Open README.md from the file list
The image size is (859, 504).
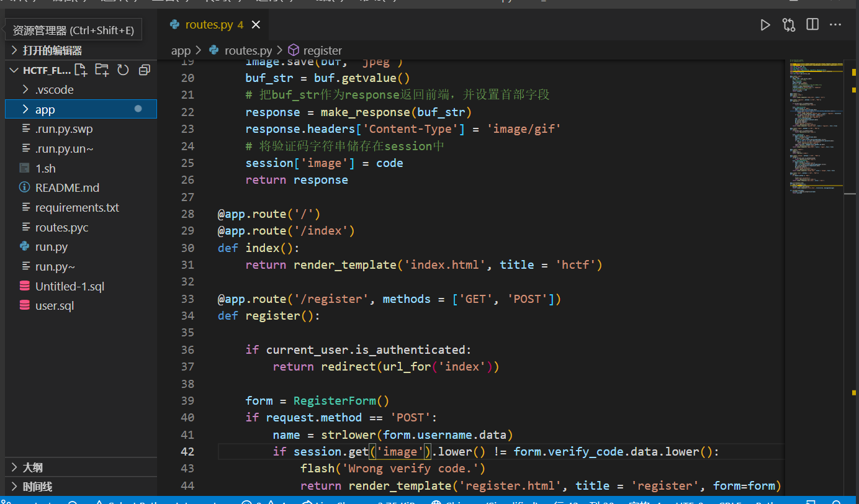pos(67,187)
